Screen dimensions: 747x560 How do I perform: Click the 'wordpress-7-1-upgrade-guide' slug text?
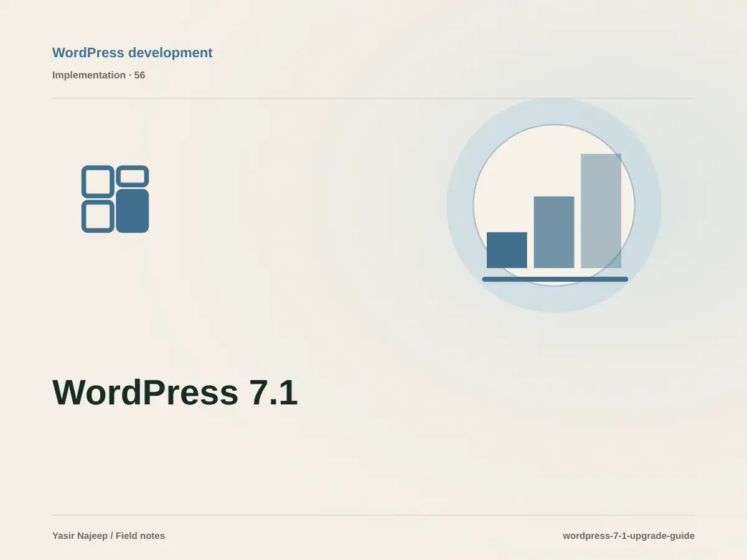point(629,536)
